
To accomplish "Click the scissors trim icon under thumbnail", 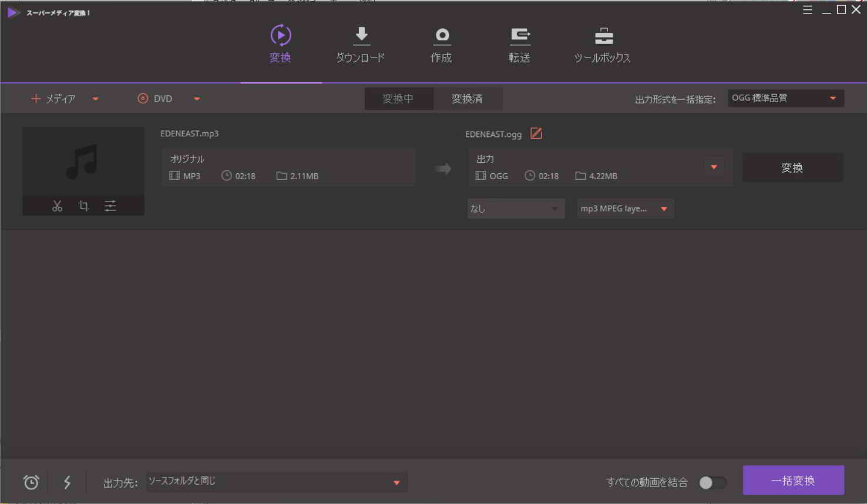I will pyautogui.click(x=57, y=206).
